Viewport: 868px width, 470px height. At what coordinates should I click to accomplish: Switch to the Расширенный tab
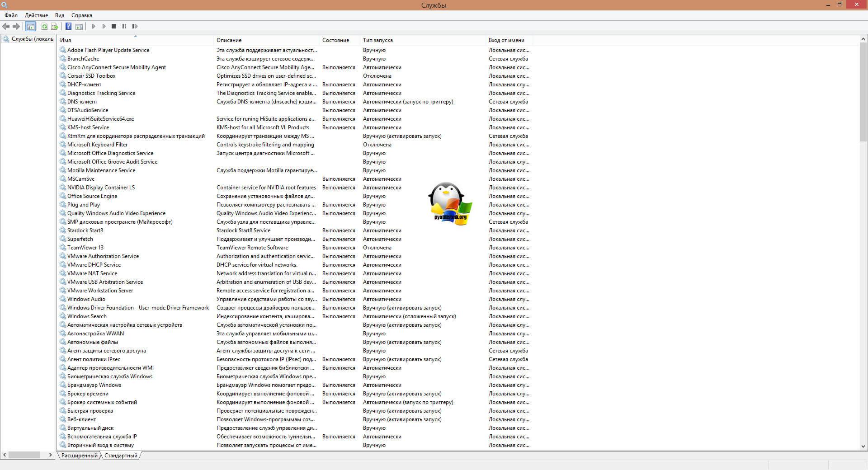[x=79, y=456]
